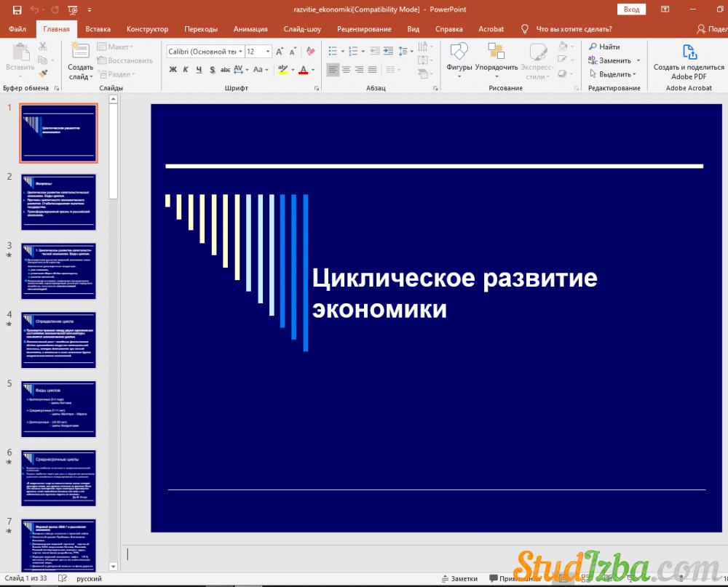
Task: Toggle justify text alignment
Action: 372,70
